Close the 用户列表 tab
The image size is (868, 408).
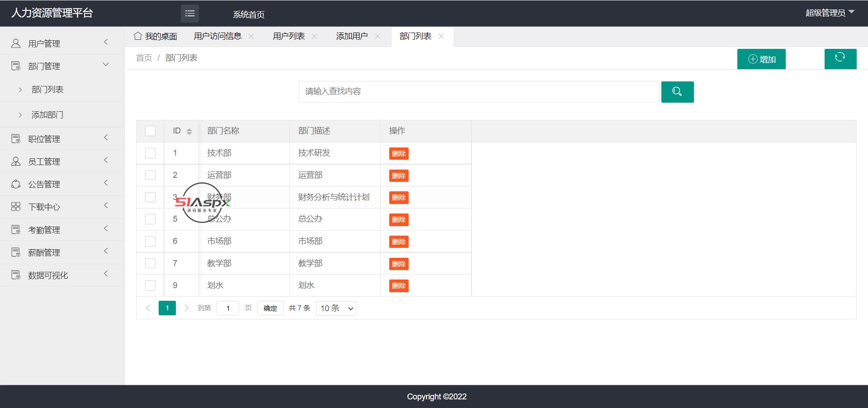pyautogui.click(x=315, y=36)
